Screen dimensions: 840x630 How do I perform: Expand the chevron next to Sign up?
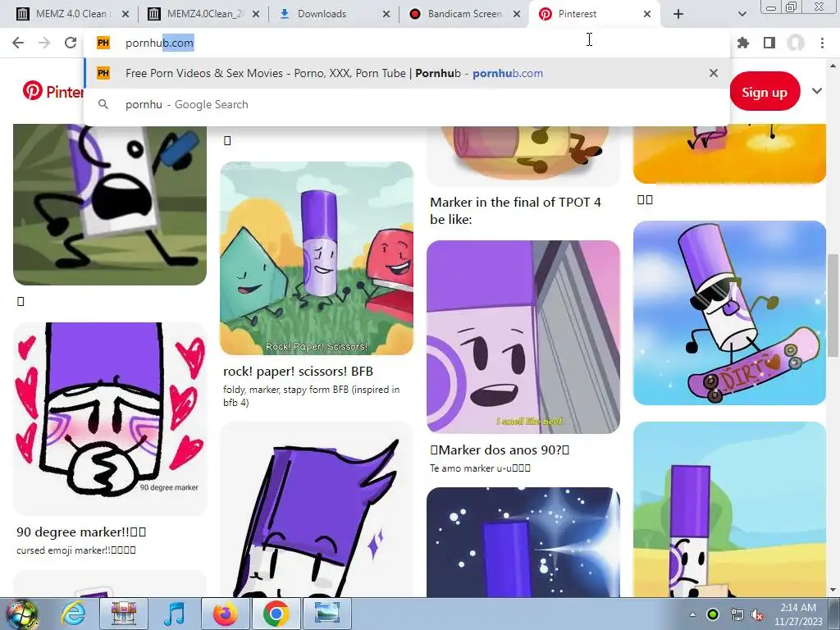pyautogui.click(x=816, y=91)
